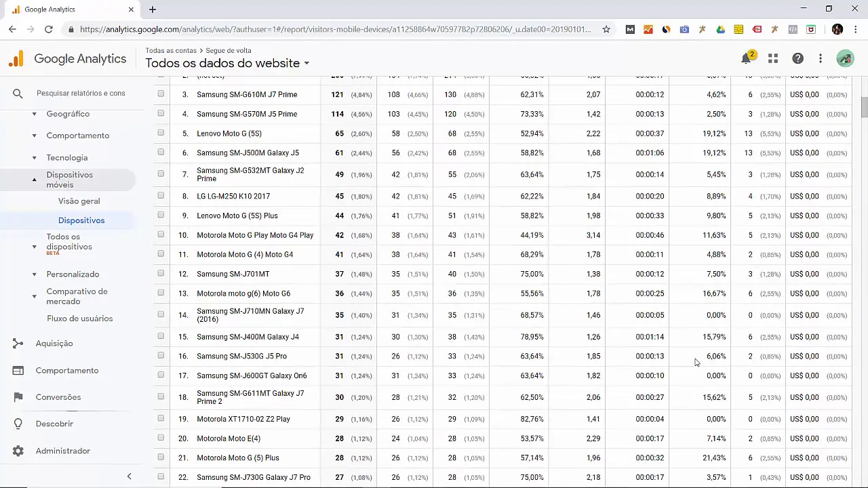Click the account avatar in Analytics header
Viewport: 868px width, 488px height.
[x=845, y=59]
